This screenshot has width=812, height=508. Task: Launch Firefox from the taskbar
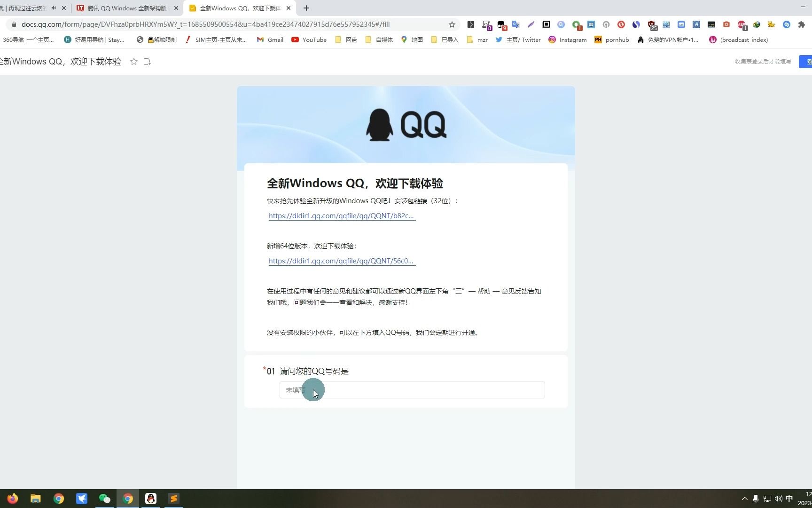12,498
